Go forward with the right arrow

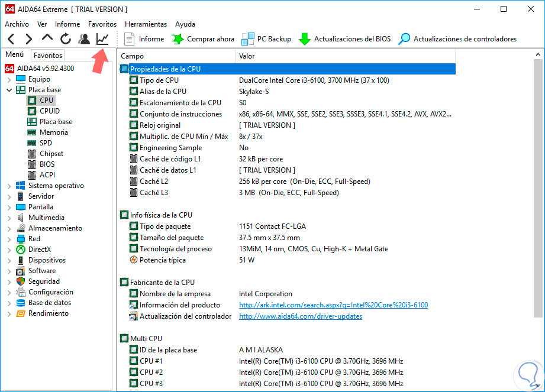[x=29, y=39]
